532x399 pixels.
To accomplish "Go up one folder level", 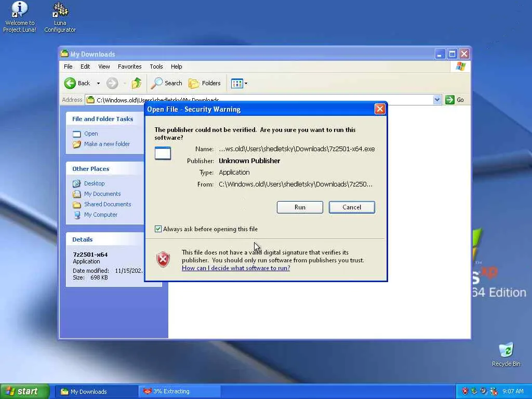I will (137, 83).
